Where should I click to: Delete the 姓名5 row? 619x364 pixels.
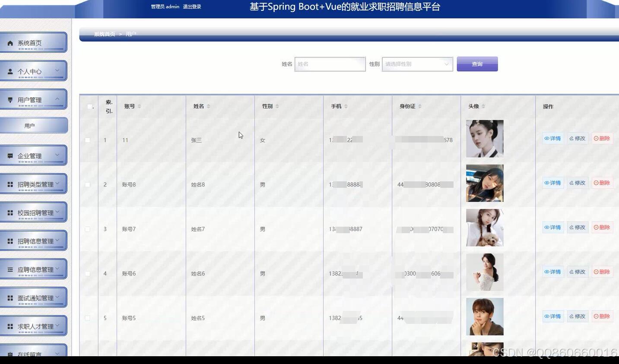click(x=602, y=317)
